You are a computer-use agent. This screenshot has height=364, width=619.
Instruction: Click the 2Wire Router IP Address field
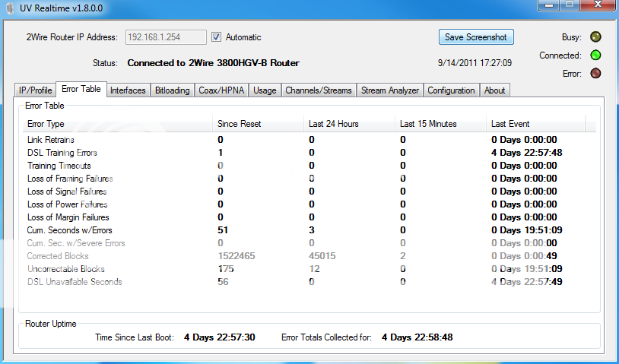coord(166,37)
